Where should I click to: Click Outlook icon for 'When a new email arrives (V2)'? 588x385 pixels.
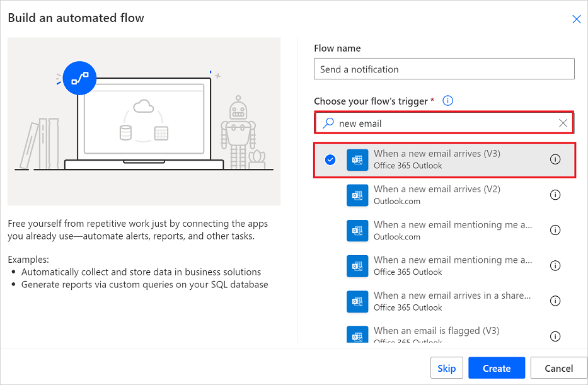coord(357,195)
